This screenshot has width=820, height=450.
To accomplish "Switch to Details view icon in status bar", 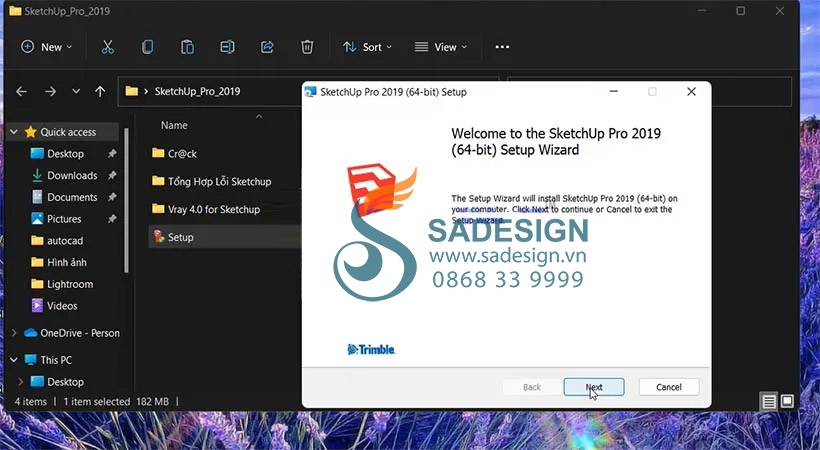I will click(769, 401).
